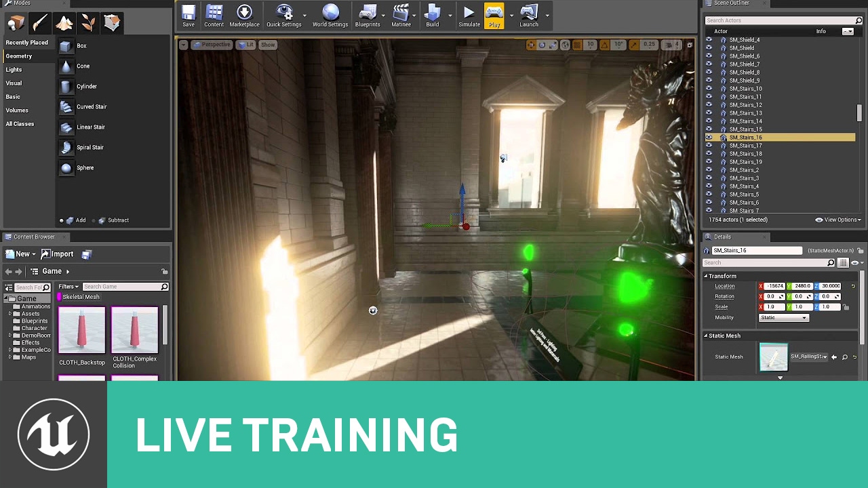Toggle scale snapping in viewport
The width and height of the screenshot is (868, 488).
pos(633,45)
